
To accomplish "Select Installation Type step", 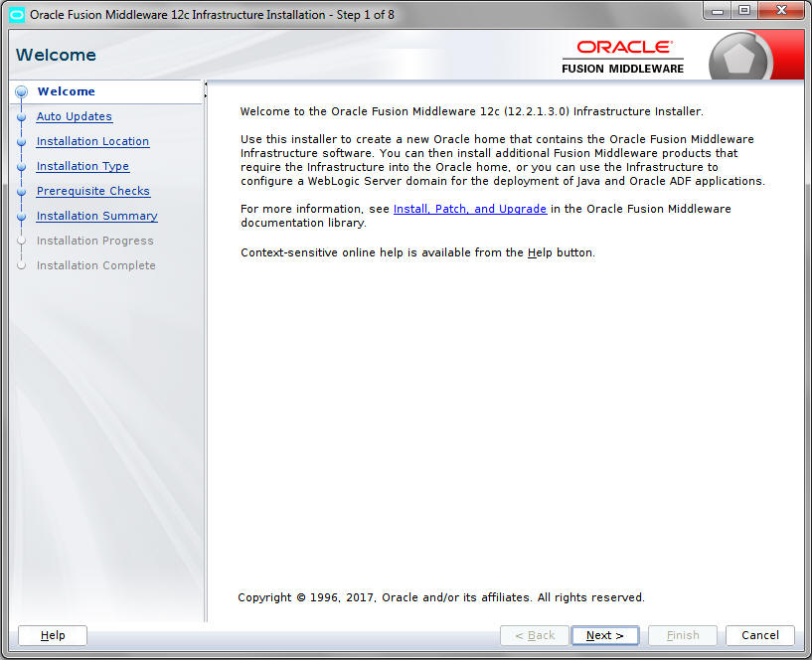I will coord(82,166).
